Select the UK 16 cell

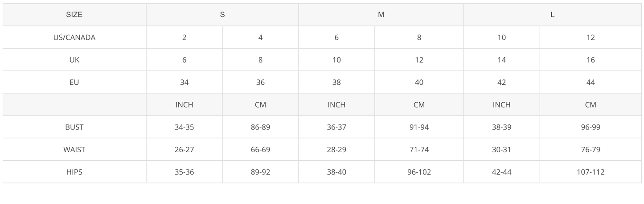click(591, 60)
